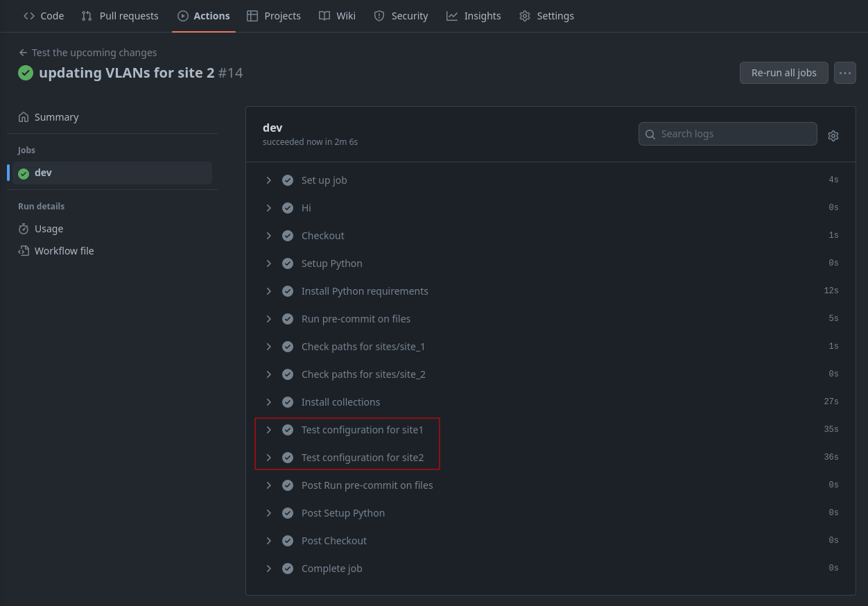The width and height of the screenshot is (868, 606).
Task: Click the Summary home icon
Action: tap(24, 117)
